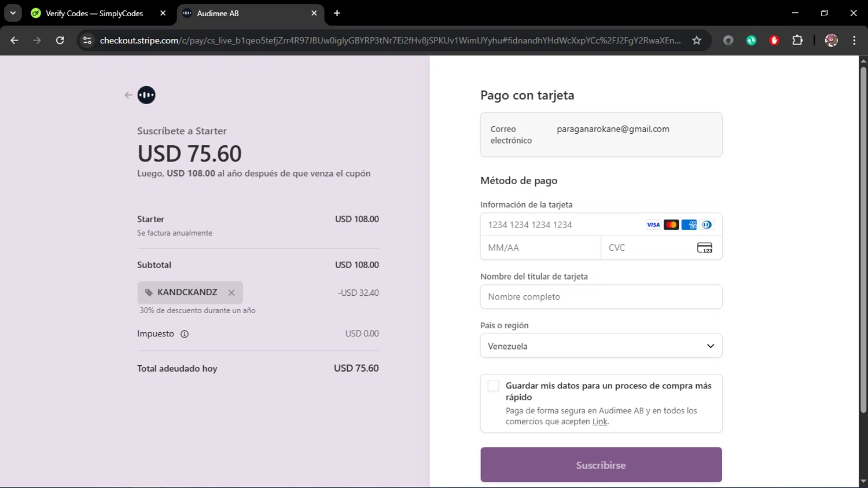
Task: Check Guardar mis datos checkbox
Action: (493, 386)
